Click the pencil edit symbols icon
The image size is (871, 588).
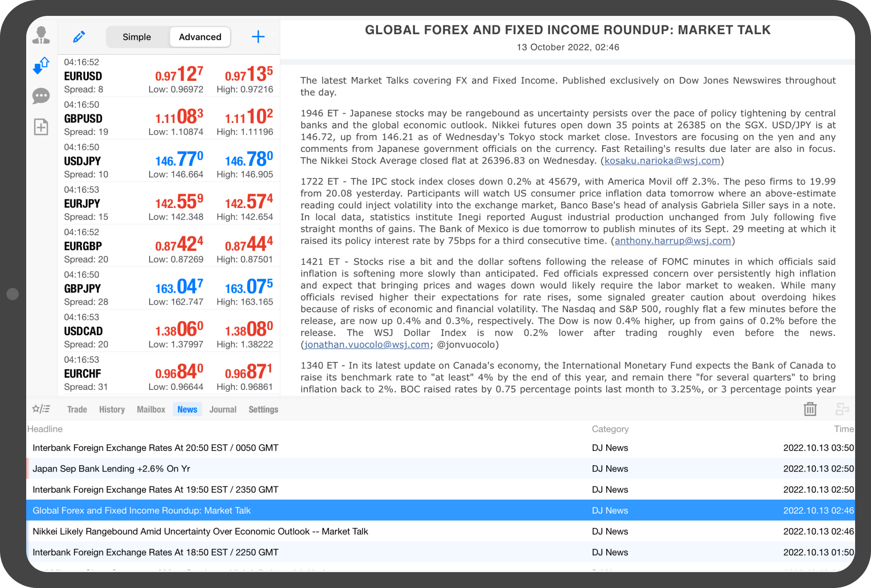[x=79, y=37]
